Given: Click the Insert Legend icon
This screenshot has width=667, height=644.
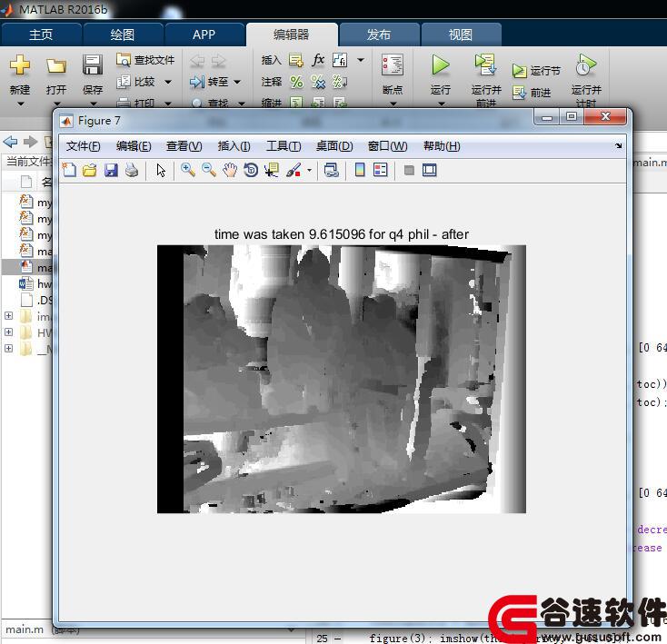Looking at the screenshot, I should (x=380, y=170).
